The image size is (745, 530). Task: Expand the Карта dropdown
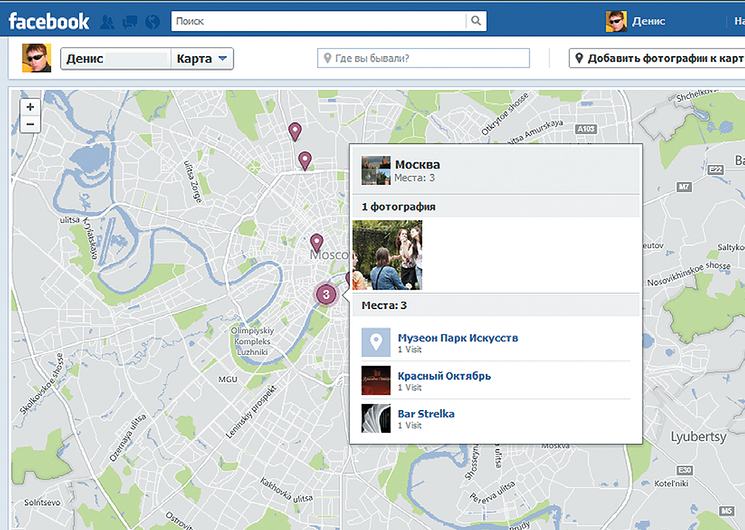[202, 59]
